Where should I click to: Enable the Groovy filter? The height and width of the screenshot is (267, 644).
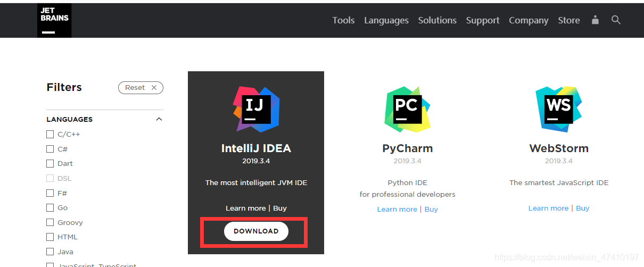(x=50, y=222)
